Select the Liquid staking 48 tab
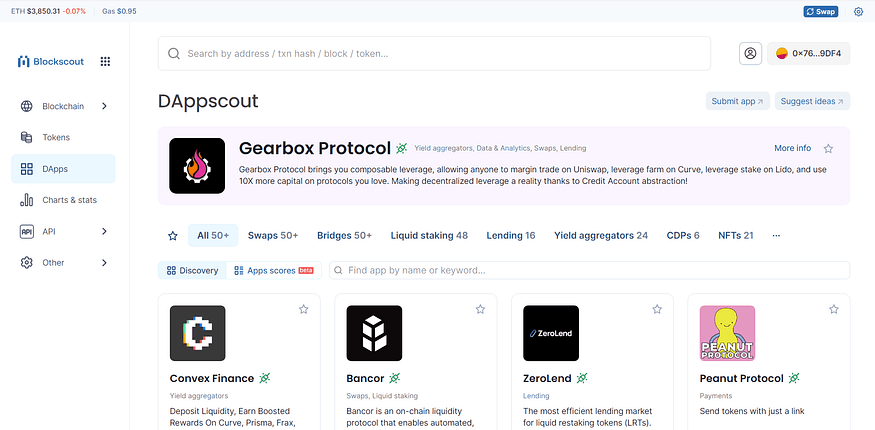The height and width of the screenshot is (430, 875). point(429,235)
